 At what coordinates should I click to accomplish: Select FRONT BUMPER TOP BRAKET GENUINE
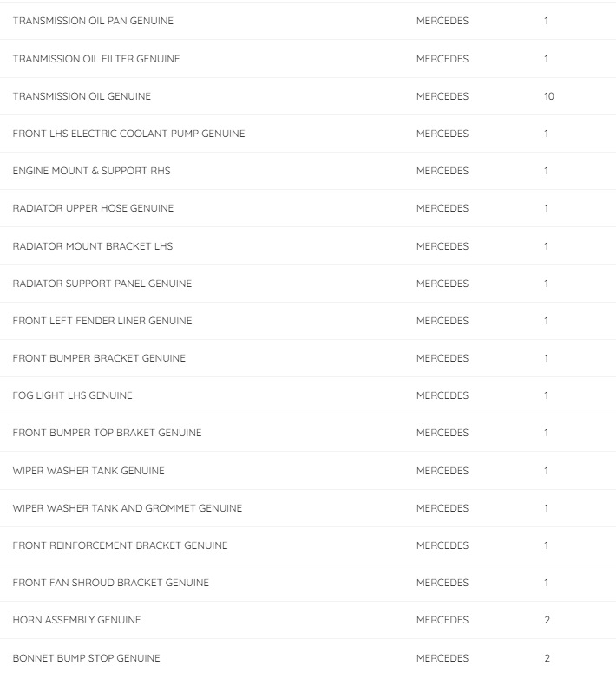(107, 433)
